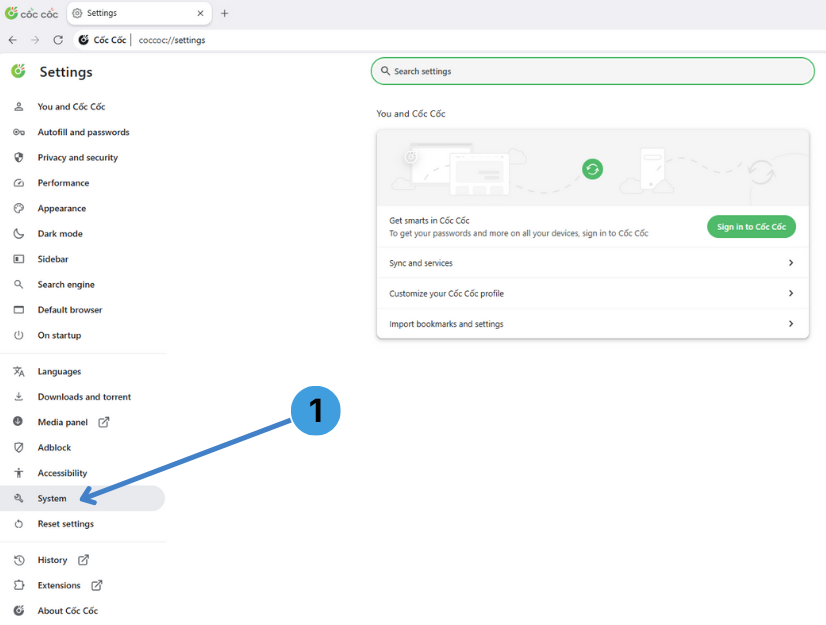Open the System settings section
826x625 pixels.
[83, 498]
